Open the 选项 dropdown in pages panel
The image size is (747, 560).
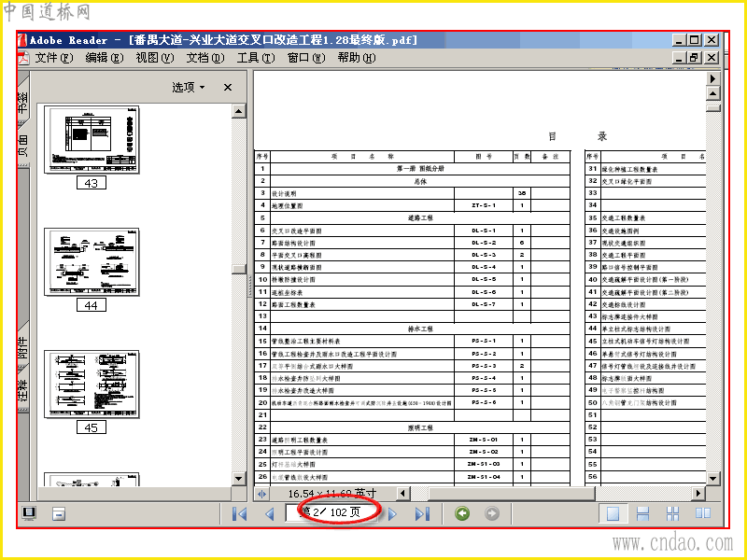click(x=189, y=87)
